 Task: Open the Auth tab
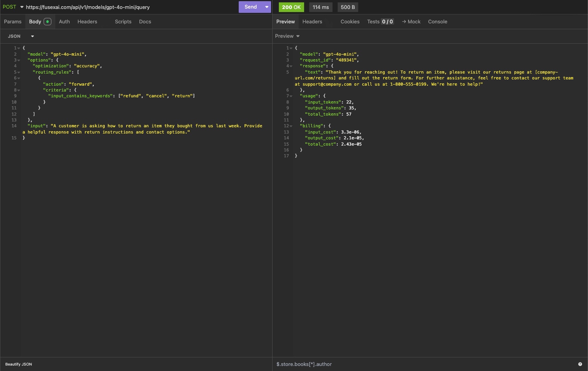[64, 22]
